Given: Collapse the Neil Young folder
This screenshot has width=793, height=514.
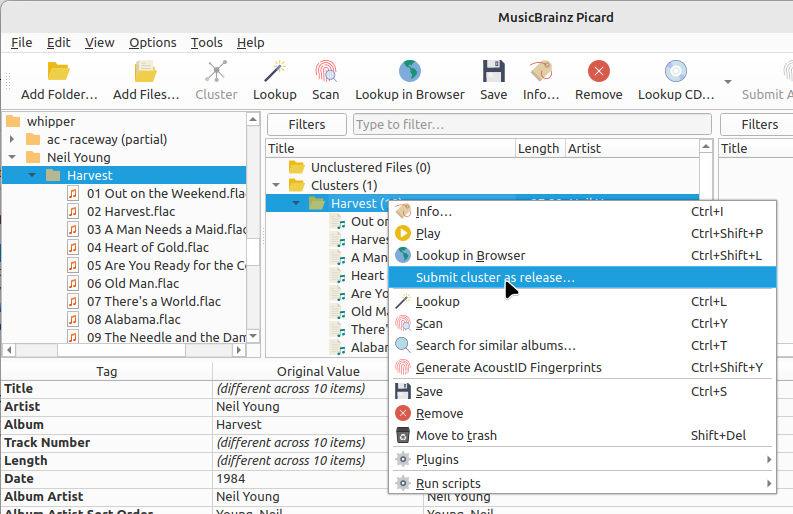Looking at the screenshot, I should pos(12,157).
